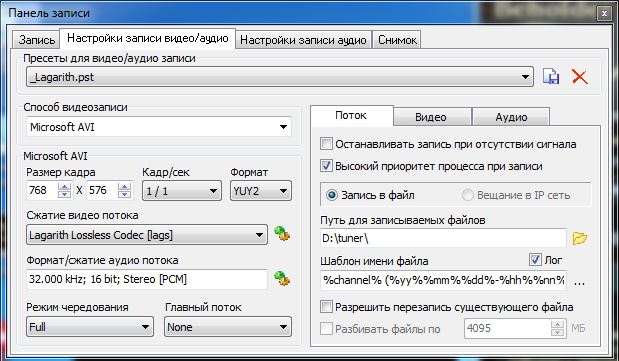The image size is (619, 361).
Task: Click the D:\tuner\ path input field
Action: tap(443, 238)
